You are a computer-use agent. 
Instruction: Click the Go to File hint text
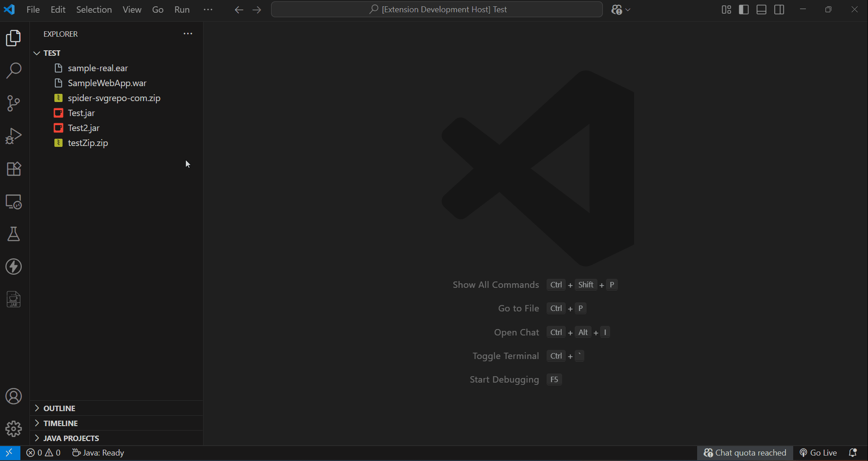(x=519, y=308)
